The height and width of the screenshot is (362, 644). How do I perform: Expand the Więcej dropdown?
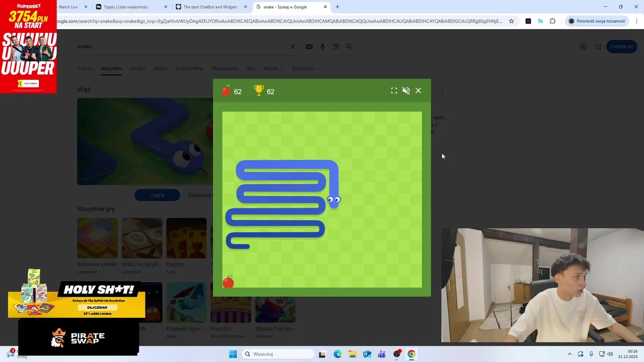click(x=273, y=68)
